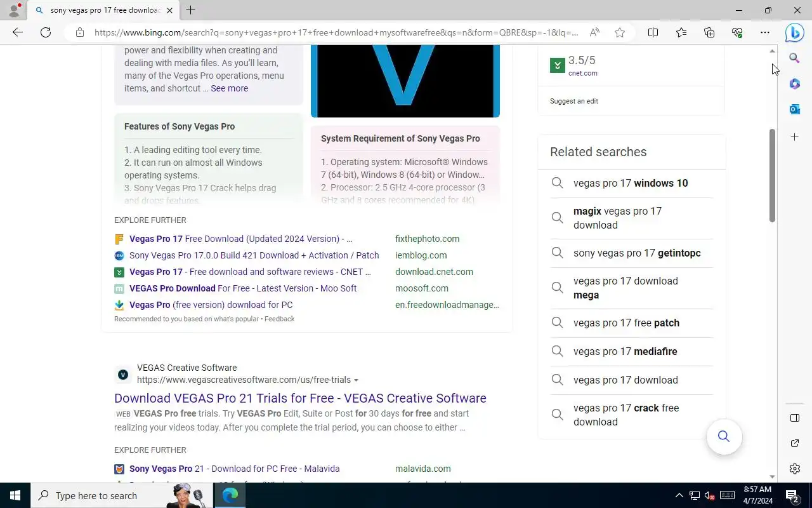Open network status tray icon

pos(695,495)
